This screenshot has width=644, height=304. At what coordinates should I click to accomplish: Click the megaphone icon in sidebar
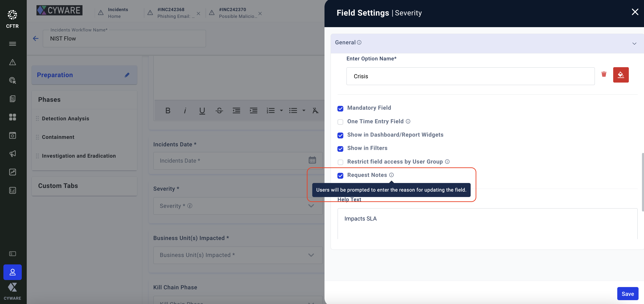click(12, 154)
